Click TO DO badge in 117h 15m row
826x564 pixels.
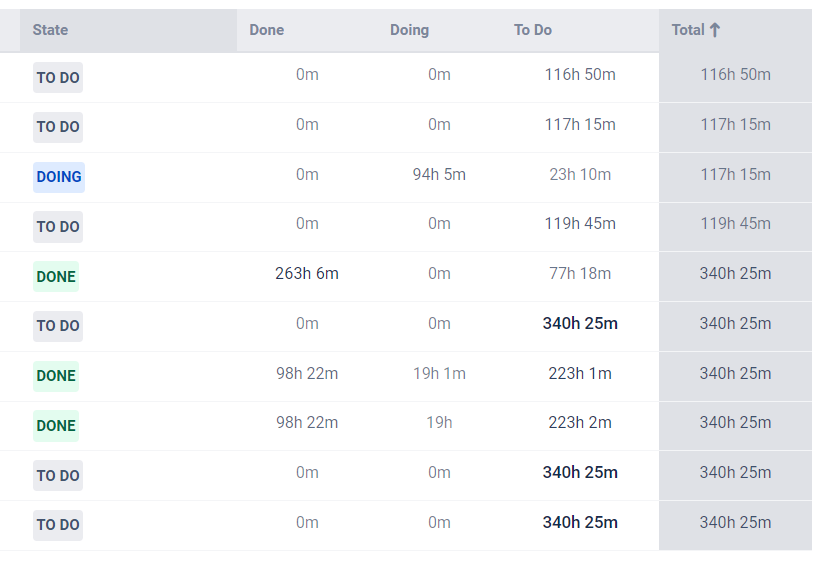click(58, 127)
